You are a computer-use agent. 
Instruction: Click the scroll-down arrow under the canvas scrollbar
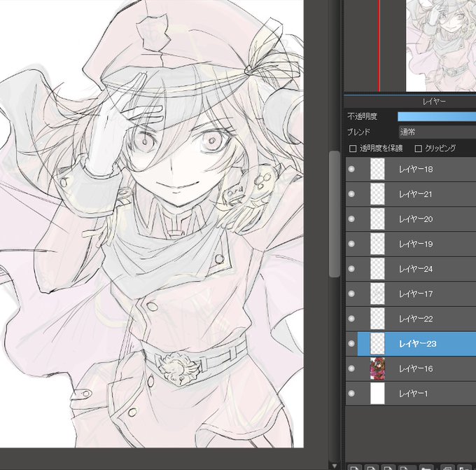(x=335, y=466)
